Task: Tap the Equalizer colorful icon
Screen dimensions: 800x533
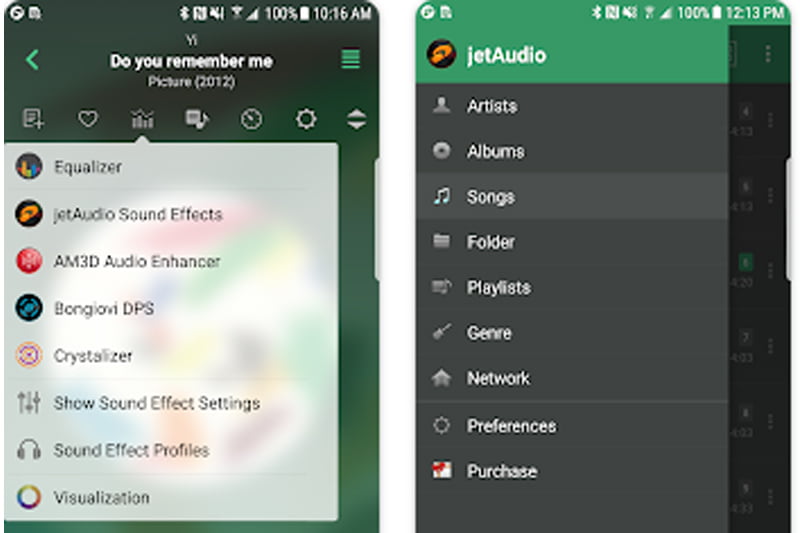Action: [x=29, y=166]
